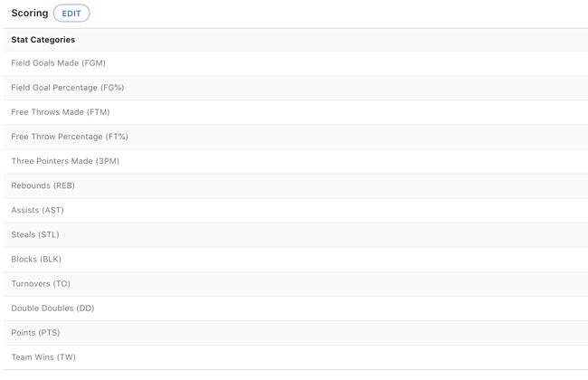Click the Stat Categories header row
Screen dimensions: 588x380
(x=296, y=40)
